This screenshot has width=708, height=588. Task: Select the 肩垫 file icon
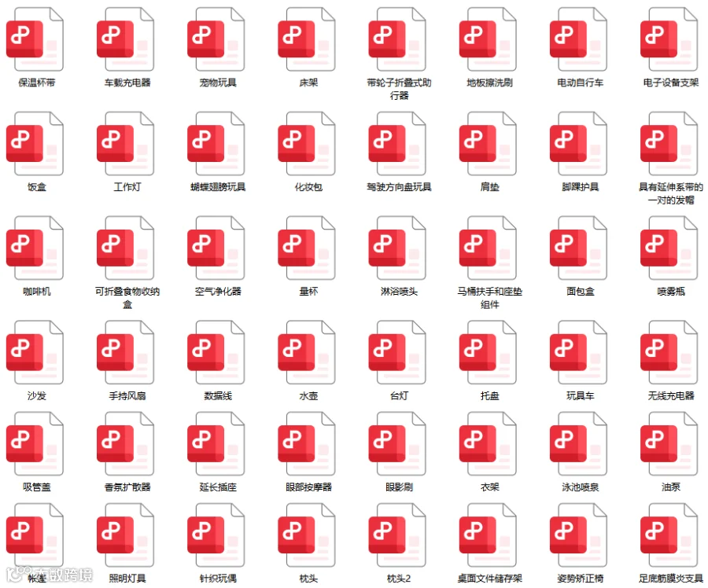pos(488,144)
